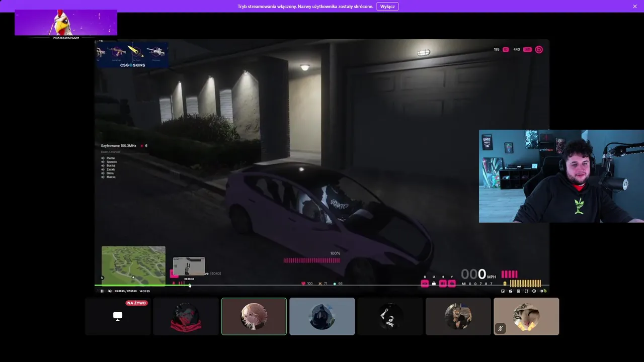Click the seek handle on the progress bar
This screenshot has height=362, width=644.
click(x=190, y=286)
